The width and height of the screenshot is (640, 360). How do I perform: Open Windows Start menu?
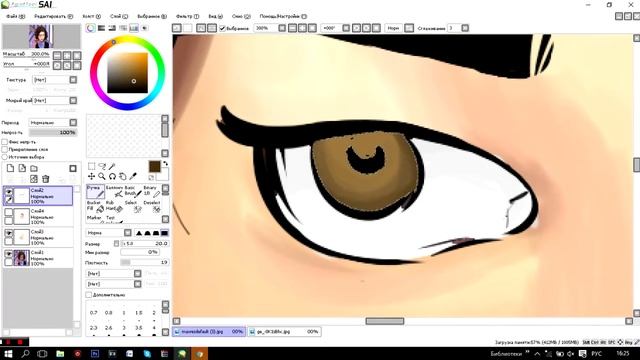(x=8, y=353)
